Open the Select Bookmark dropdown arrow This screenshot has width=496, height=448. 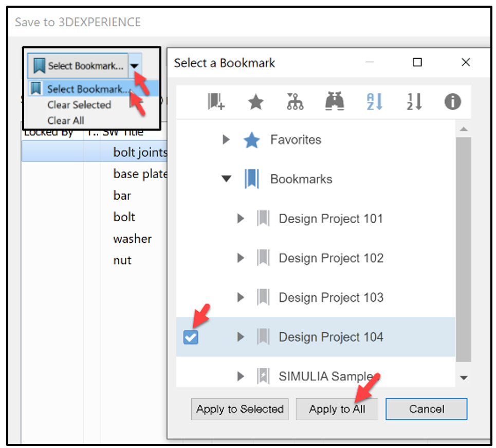tap(135, 65)
